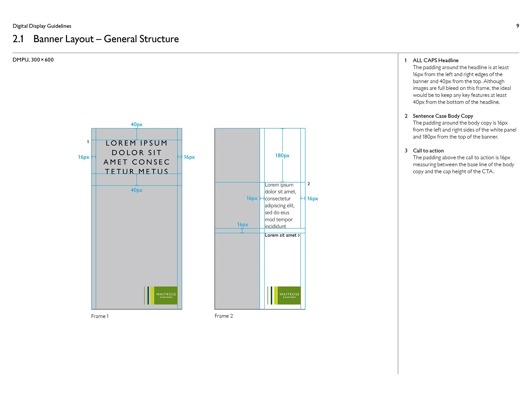Click the 'ALL CAPS Headline' heading
532x398 pixels.
tap(435, 60)
